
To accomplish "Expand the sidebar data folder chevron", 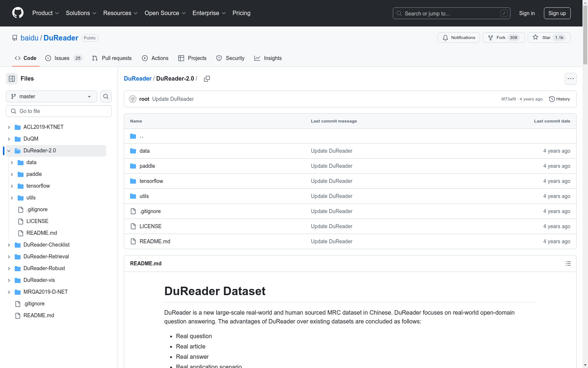I will [x=12, y=162].
